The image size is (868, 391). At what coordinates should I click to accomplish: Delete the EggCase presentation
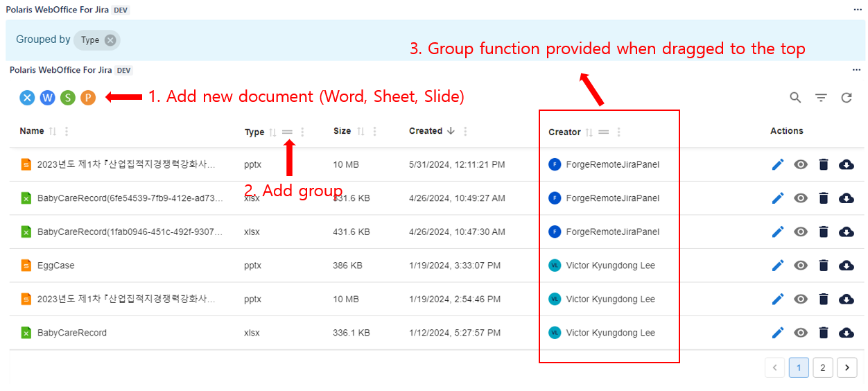[x=824, y=266]
